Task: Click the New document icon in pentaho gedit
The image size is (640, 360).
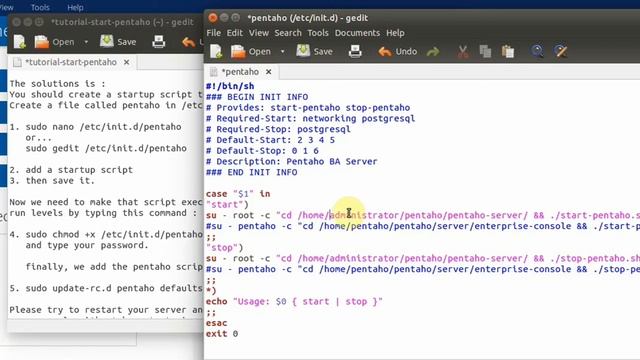Action: tap(216, 51)
